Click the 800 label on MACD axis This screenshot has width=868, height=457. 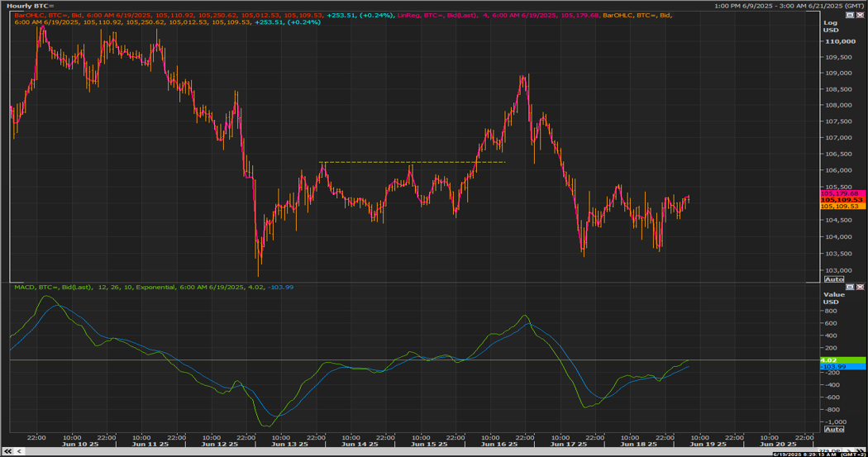[x=830, y=311]
